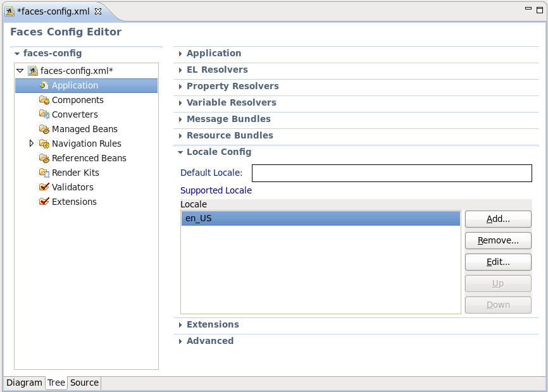Click the Converters folder icon

(44, 114)
